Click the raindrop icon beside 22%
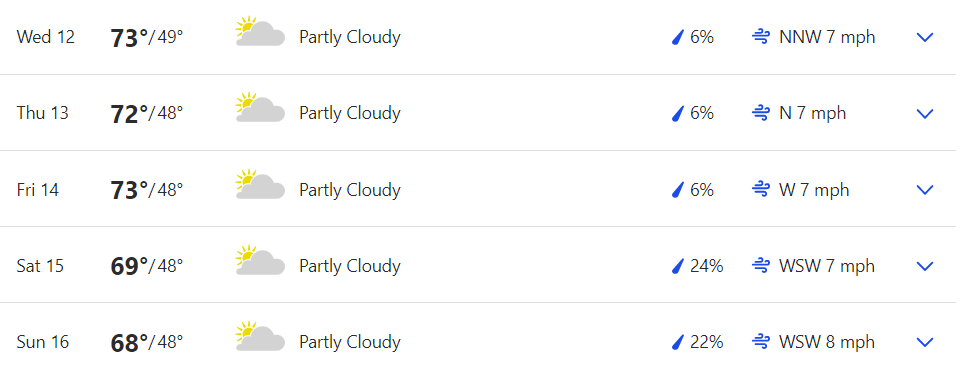The height and width of the screenshot is (377, 961). coord(677,342)
